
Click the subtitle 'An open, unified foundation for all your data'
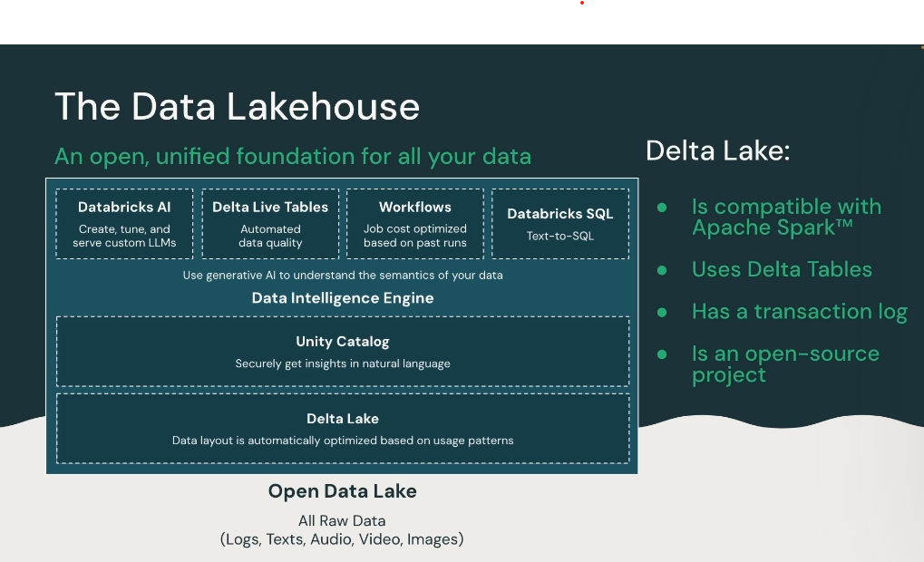[x=293, y=157]
